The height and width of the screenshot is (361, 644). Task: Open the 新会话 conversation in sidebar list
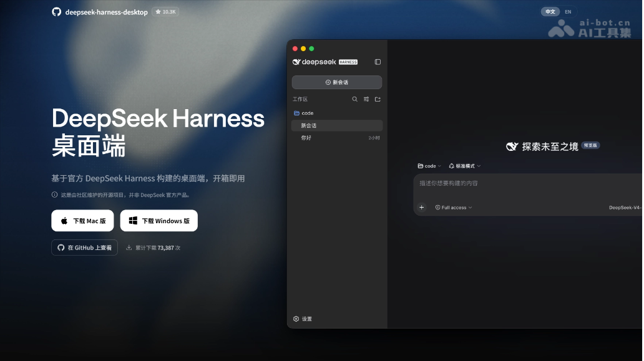337,125
